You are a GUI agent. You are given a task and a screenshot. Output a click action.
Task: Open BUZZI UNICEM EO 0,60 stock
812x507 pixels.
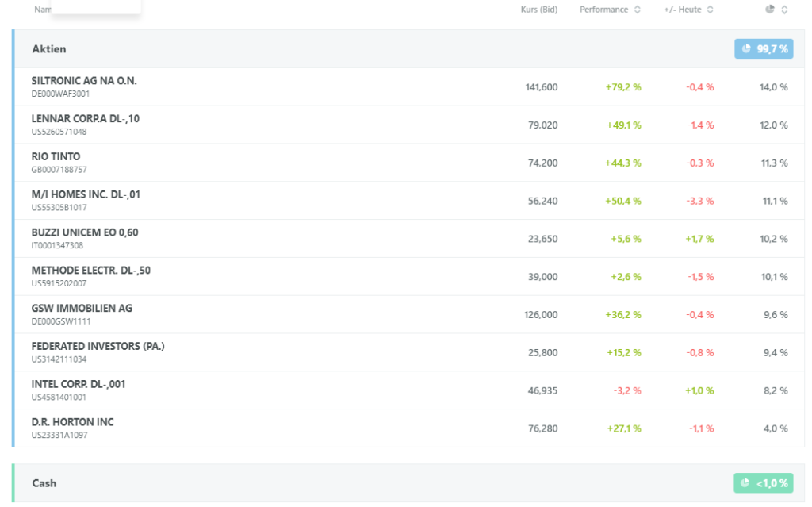coord(85,232)
